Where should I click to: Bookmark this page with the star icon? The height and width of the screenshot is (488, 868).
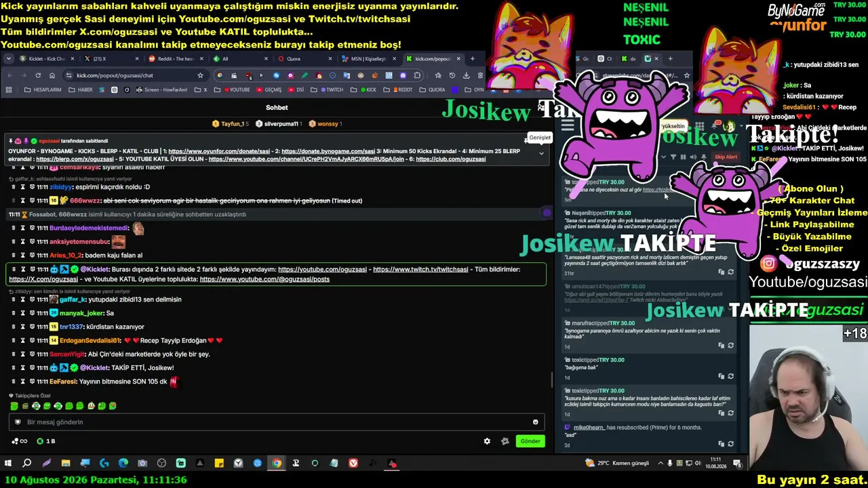click(x=200, y=75)
